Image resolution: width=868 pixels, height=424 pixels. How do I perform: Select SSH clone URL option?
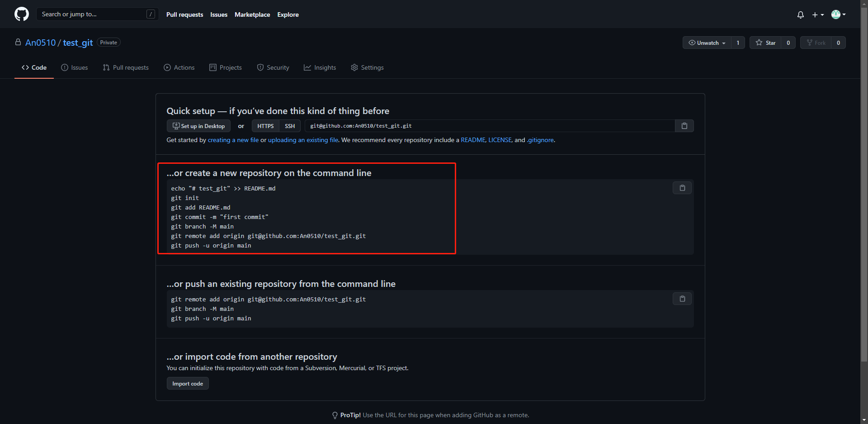tap(290, 126)
